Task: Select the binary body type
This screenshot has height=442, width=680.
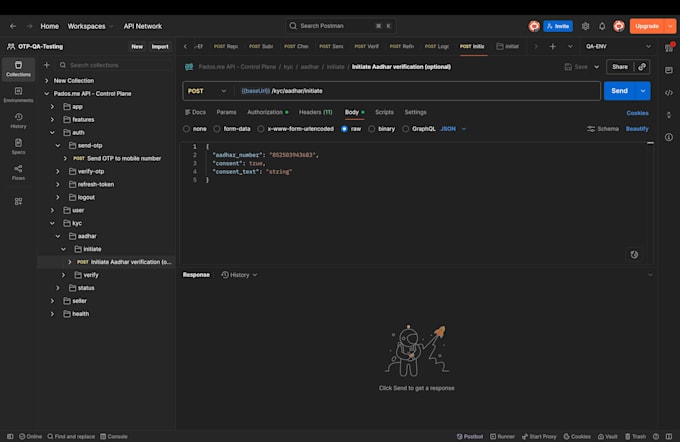Action: (x=372, y=129)
